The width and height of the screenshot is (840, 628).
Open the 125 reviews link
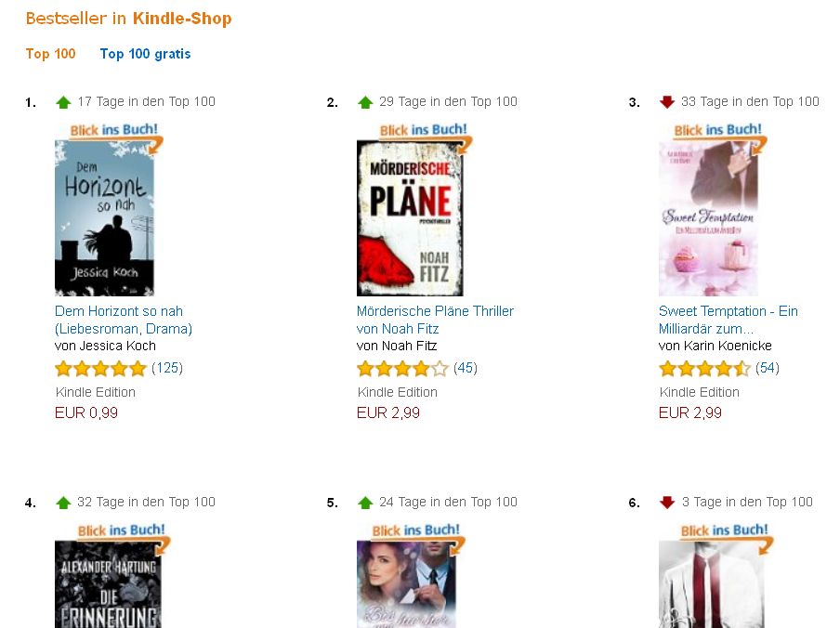167,368
